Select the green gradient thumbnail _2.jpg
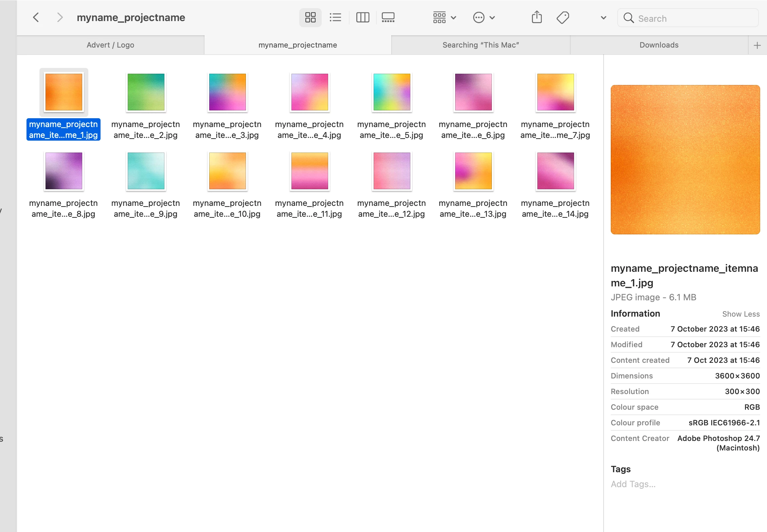The width and height of the screenshot is (767, 532). coord(146,92)
